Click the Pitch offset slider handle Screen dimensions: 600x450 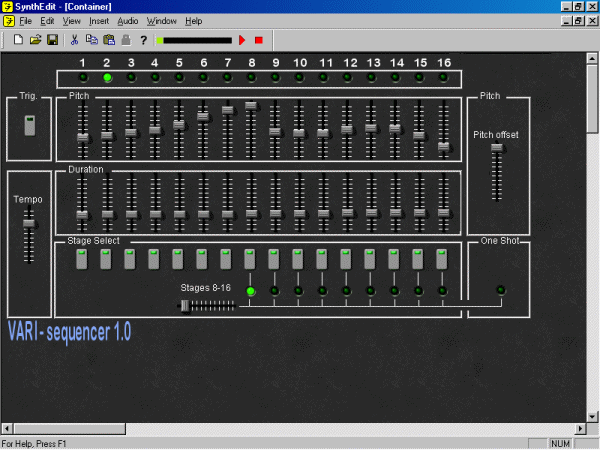496,149
